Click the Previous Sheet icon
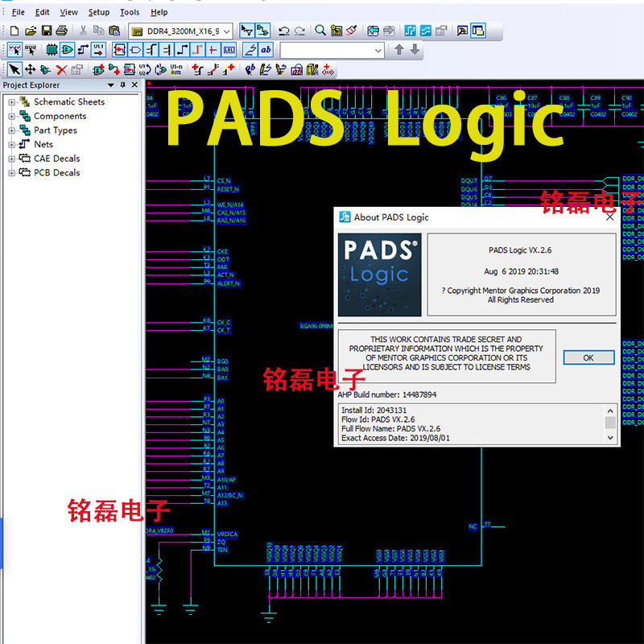The width and height of the screenshot is (644, 644). point(373,31)
